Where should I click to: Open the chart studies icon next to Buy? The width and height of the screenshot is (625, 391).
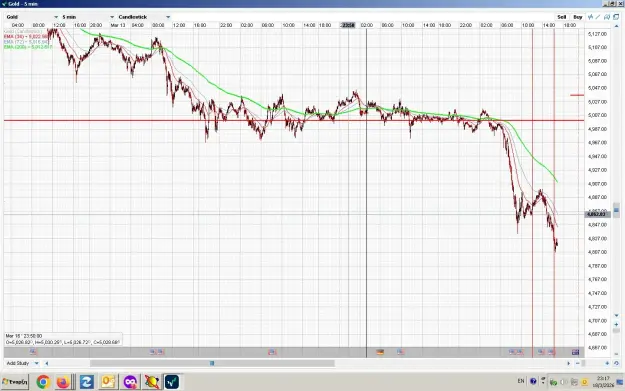click(x=590, y=17)
